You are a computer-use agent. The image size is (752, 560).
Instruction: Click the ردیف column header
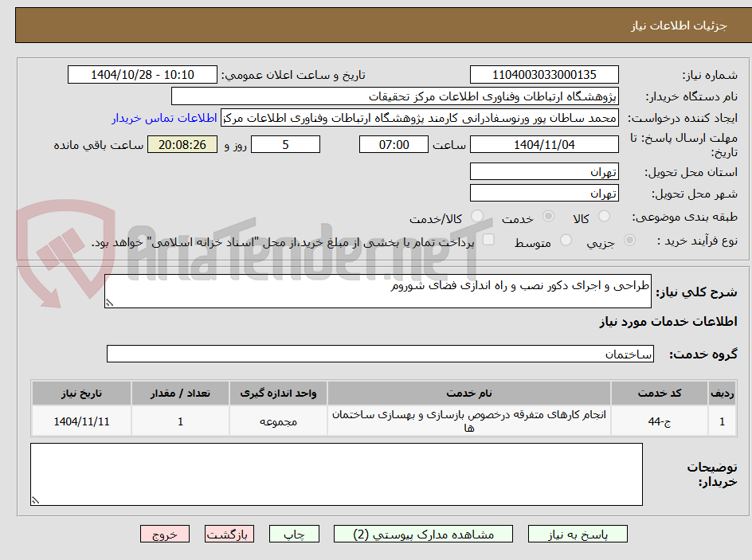[723, 394]
